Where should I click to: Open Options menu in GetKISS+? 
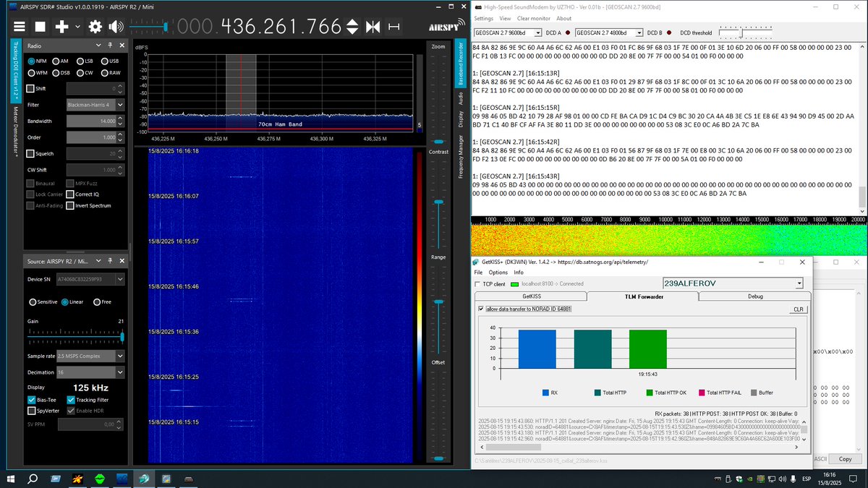pos(498,273)
